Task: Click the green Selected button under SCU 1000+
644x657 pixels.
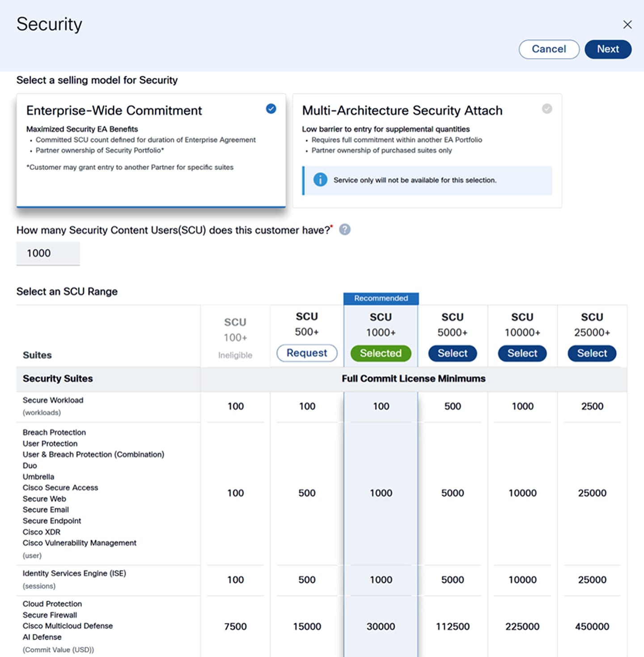Action: pyautogui.click(x=381, y=354)
